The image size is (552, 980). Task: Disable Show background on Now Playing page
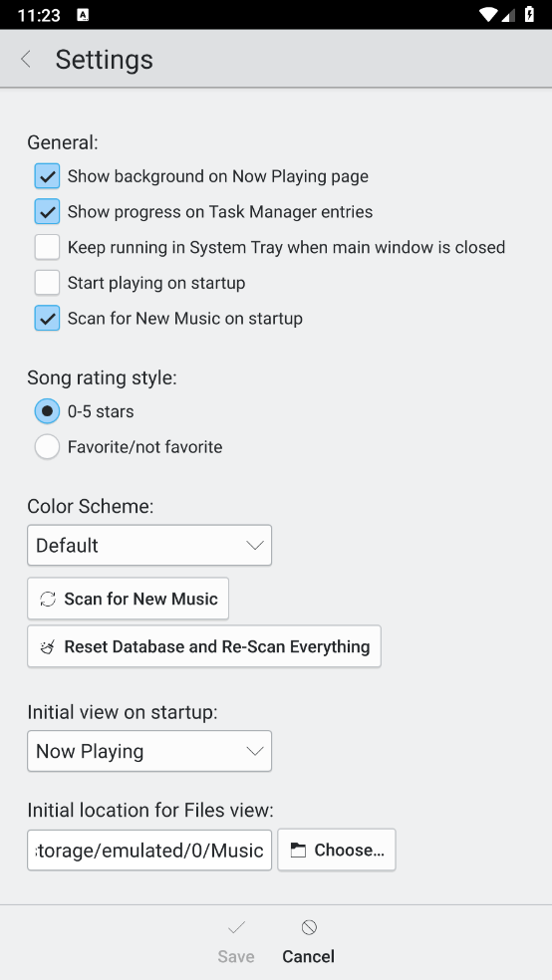tap(47, 176)
